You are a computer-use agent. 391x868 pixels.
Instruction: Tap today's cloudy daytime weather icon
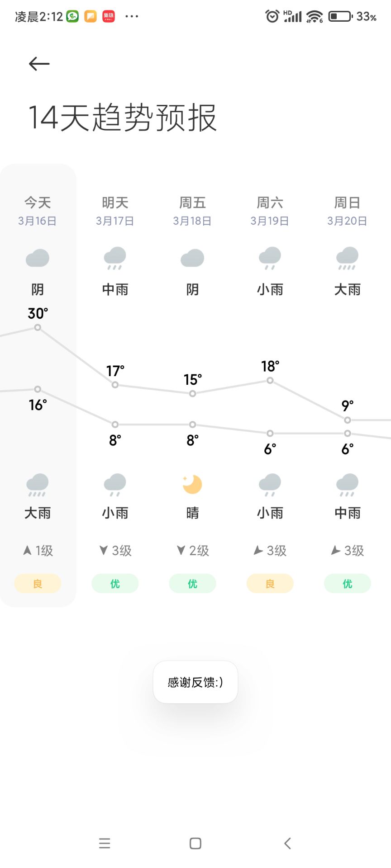pos(38,258)
